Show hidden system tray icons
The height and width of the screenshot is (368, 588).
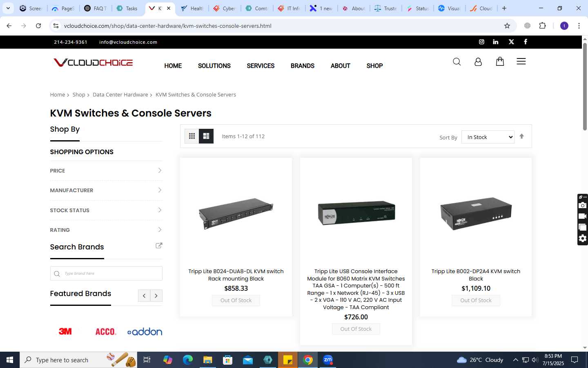(x=515, y=360)
